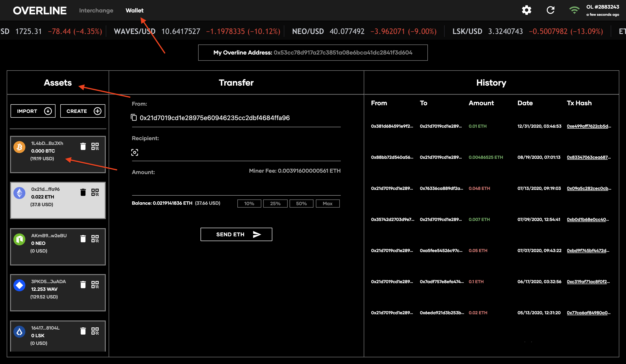
Task: Show QR code for ETH wallet
Action: tap(95, 192)
